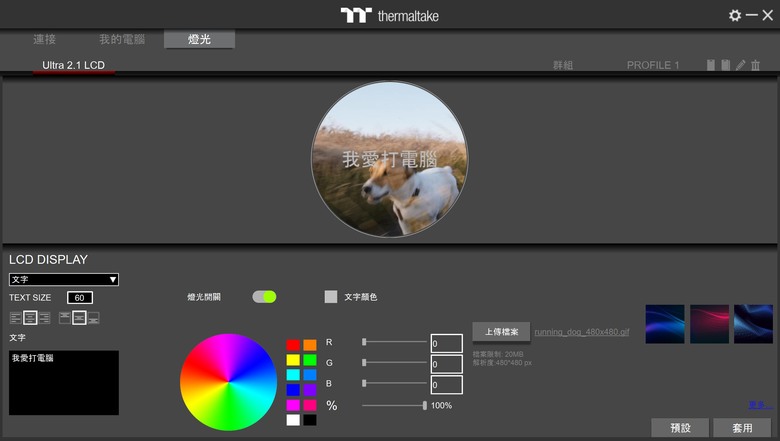This screenshot has width=780, height=441.
Task: Click the pencil icon to rename the profile
Action: coord(741,65)
